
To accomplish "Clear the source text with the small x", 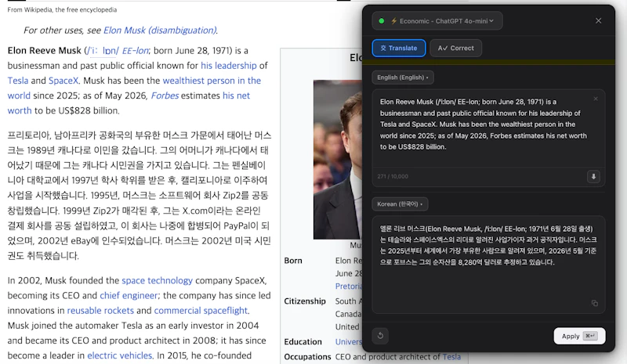I will (596, 99).
